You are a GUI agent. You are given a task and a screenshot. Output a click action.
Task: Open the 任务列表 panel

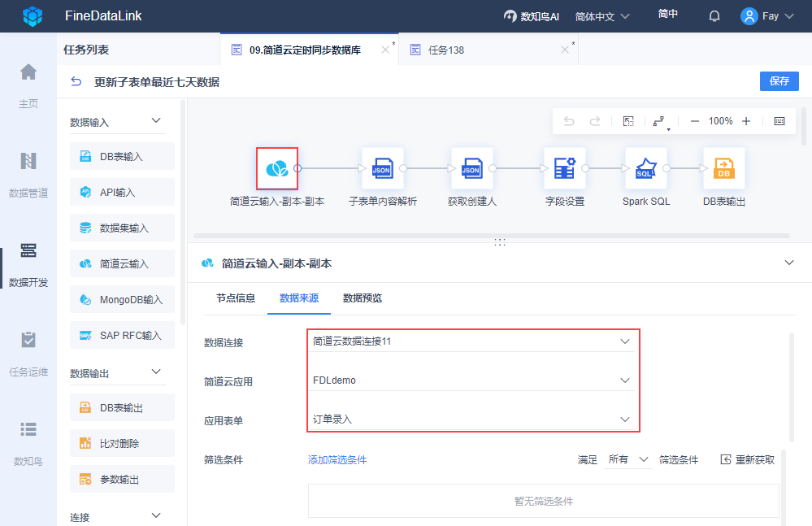[x=86, y=50]
